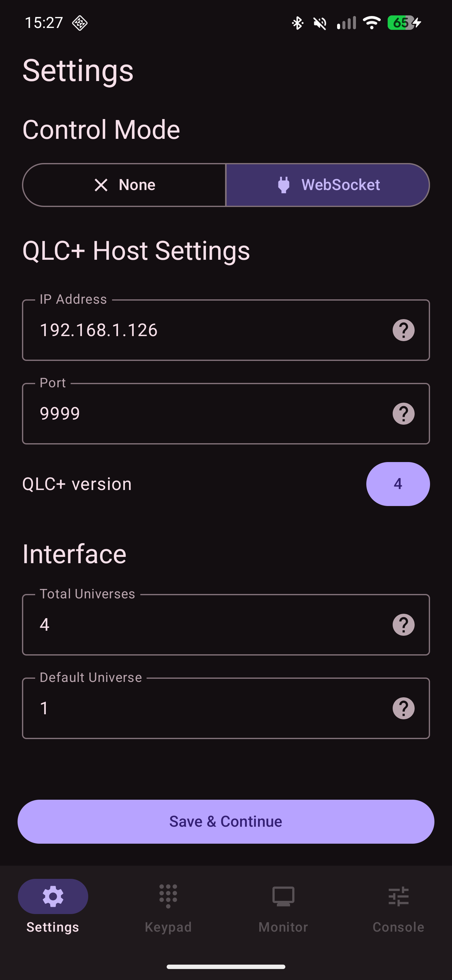Open help for the IP Address field
Image resolution: width=452 pixels, height=980 pixels.
pyautogui.click(x=403, y=330)
